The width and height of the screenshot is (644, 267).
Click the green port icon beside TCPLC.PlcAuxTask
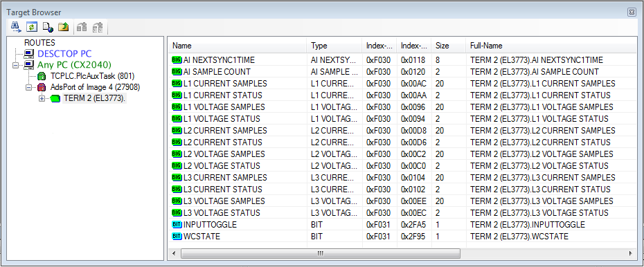pyautogui.click(x=42, y=76)
